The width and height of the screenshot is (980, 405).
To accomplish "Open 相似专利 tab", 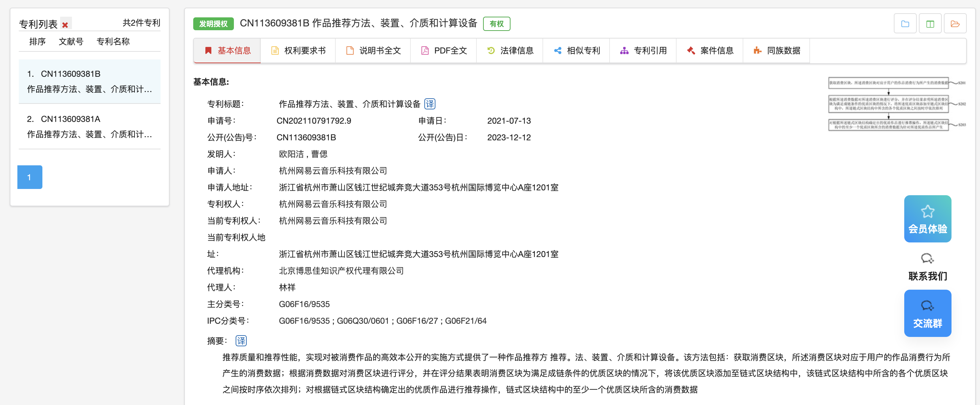I will (577, 51).
